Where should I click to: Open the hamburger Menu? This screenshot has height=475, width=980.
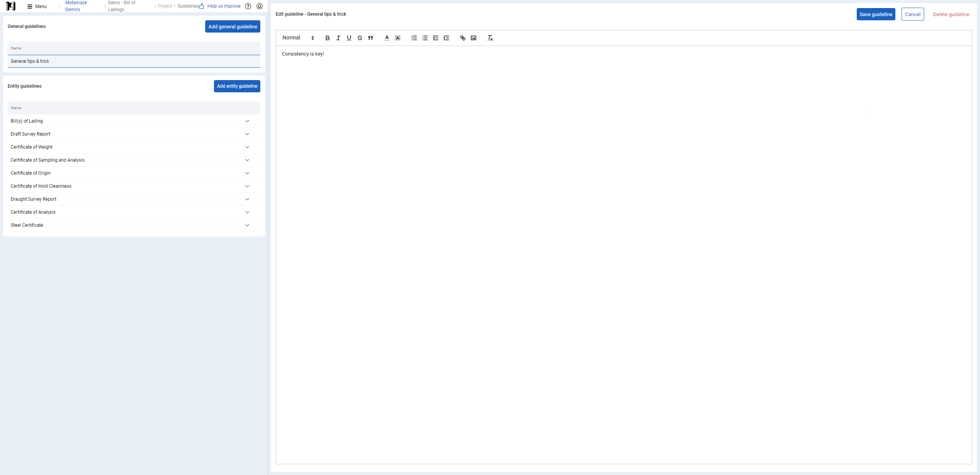[x=37, y=6]
